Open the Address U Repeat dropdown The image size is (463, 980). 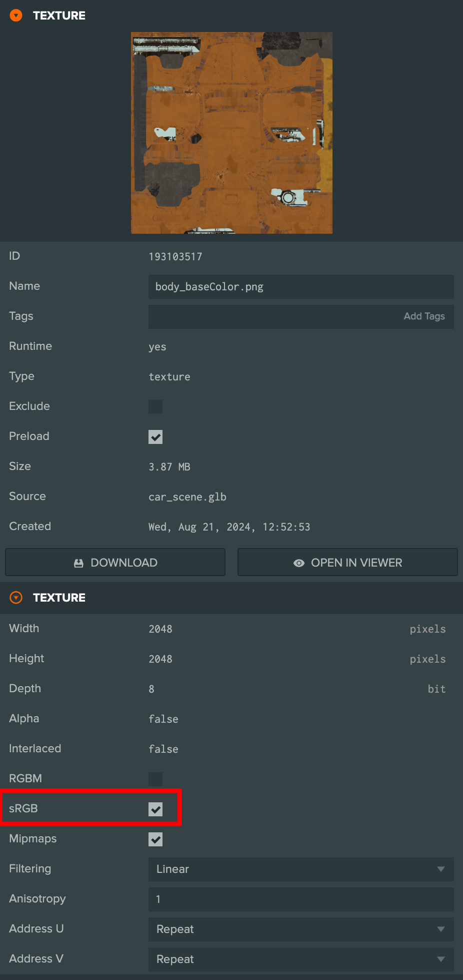301,929
